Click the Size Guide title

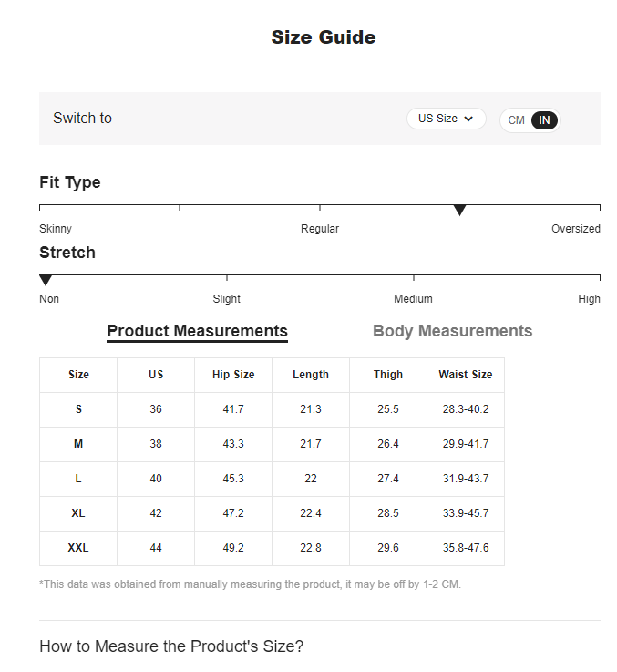pos(323,37)
